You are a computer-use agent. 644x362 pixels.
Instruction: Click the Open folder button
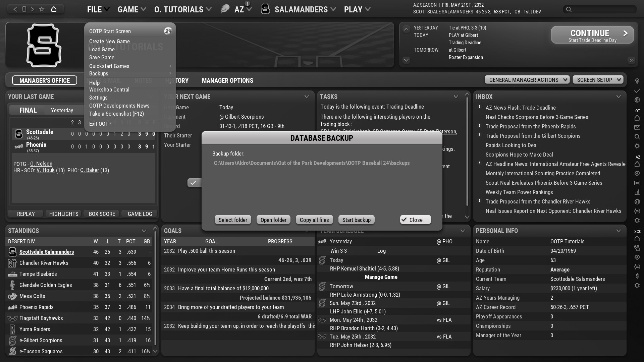[273, 220]
